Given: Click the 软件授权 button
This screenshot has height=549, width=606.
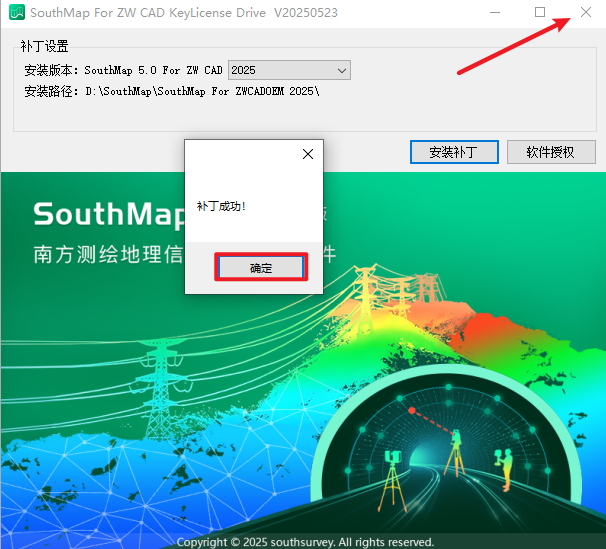Looking at the screenshot, I should pos(551,152).
